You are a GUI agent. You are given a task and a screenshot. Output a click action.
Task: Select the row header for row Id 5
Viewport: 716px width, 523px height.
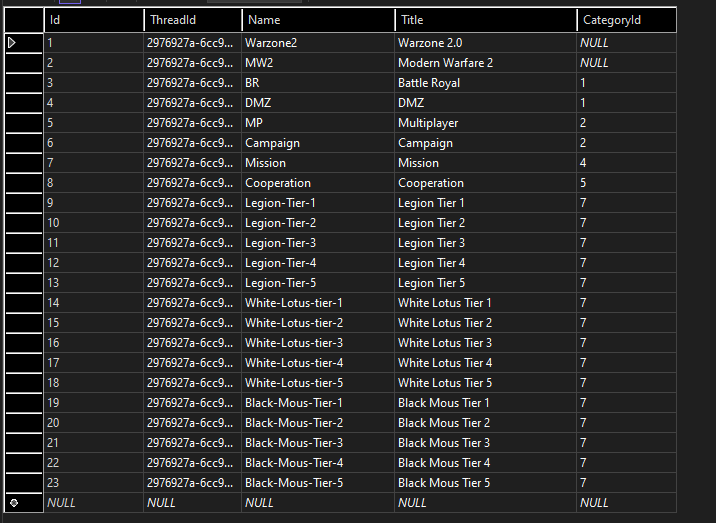coord(24,123)
